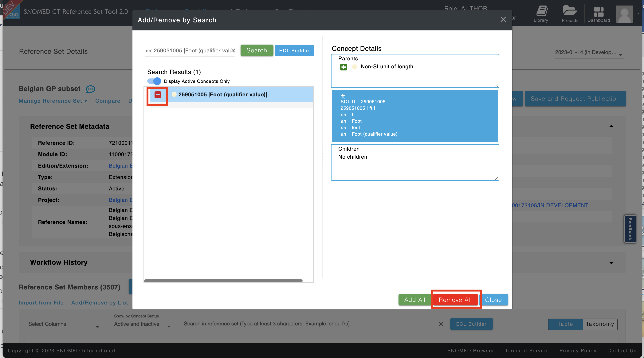
Task: Click the Reference Set Members (3507) heading
Action: [x=69, y=287]
